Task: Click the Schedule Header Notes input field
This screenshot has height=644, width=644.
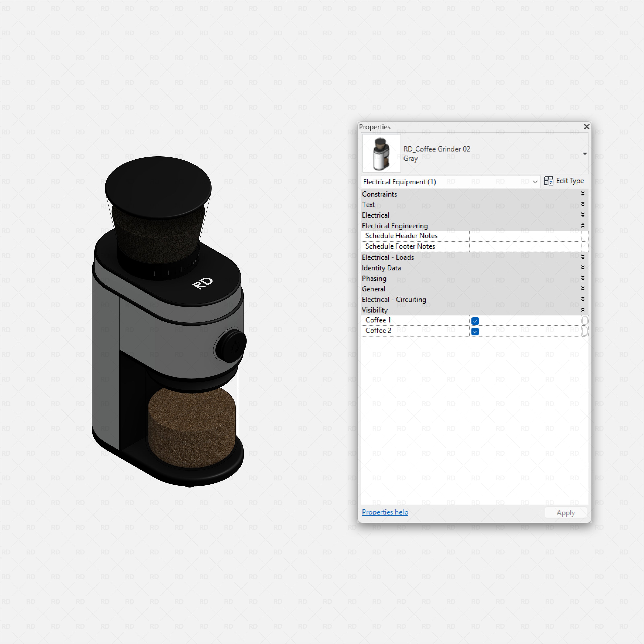Action: tap(527, 236)
